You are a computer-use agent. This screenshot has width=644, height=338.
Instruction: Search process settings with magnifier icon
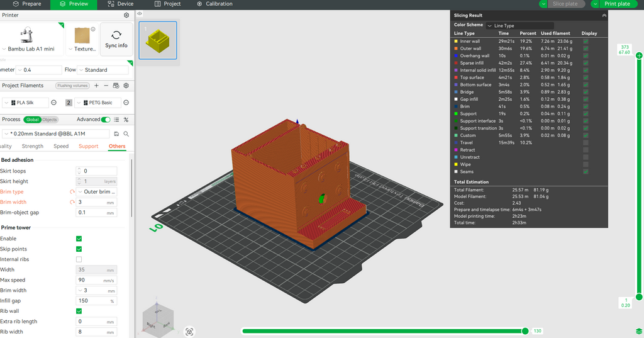coord(126,134)
